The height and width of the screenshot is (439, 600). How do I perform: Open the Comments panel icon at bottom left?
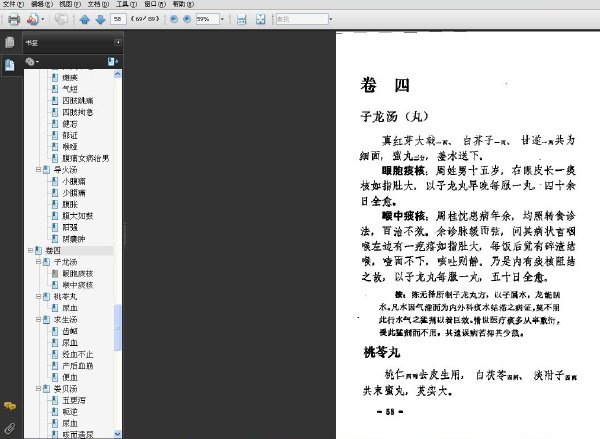[x=10, y=406]
